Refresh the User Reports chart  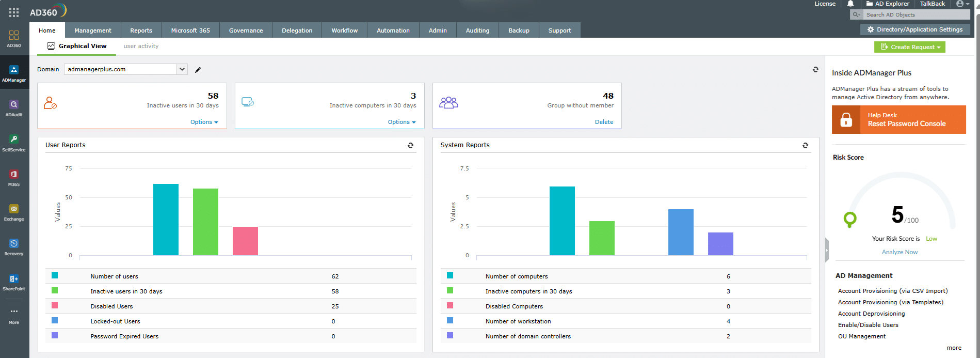point(411,146)
